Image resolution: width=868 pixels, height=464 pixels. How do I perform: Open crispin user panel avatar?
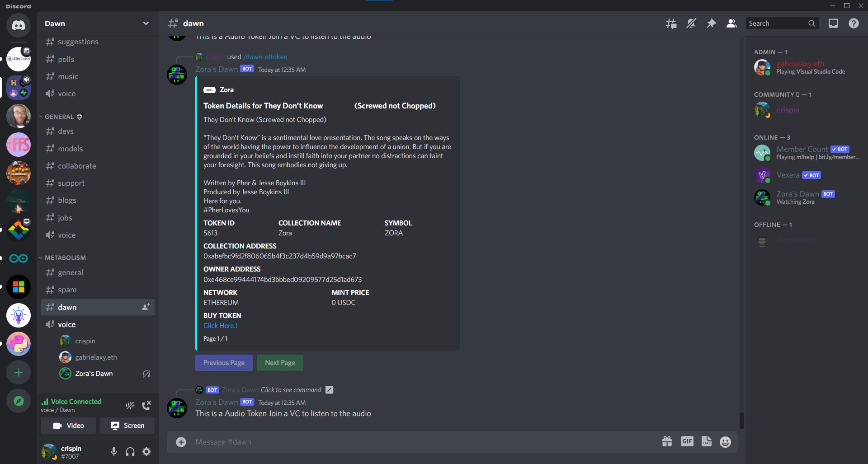[49, 451]
